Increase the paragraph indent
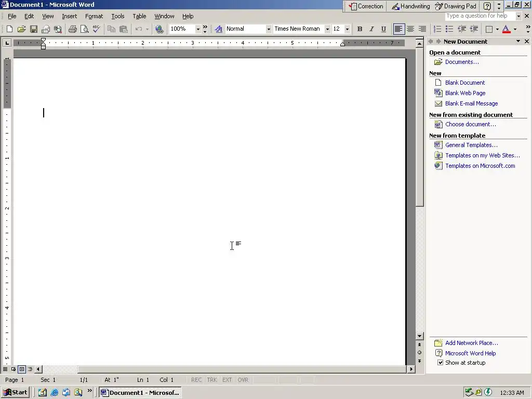The height and width of the screenshot is (399, 532). [474, 29]
